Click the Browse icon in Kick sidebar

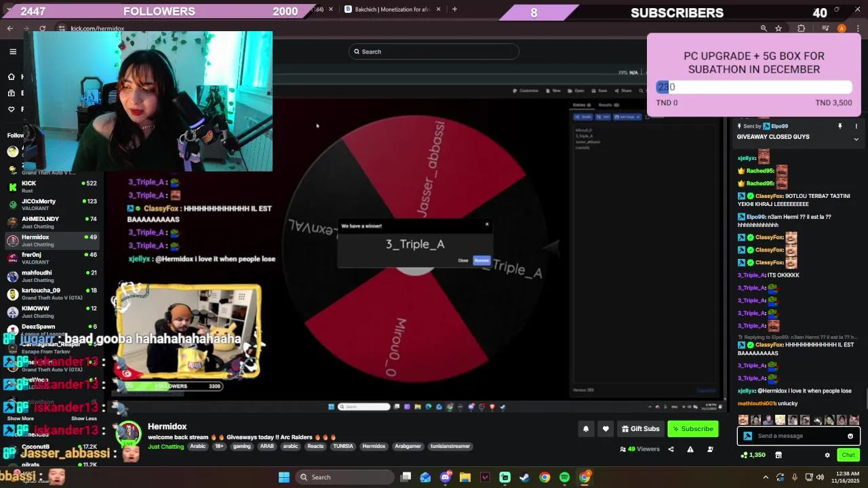11,93
